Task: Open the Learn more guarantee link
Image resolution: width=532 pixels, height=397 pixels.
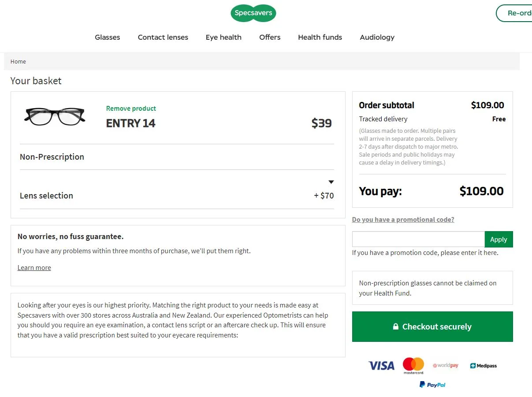Action: pyautogui.click(x=34, y=268)
